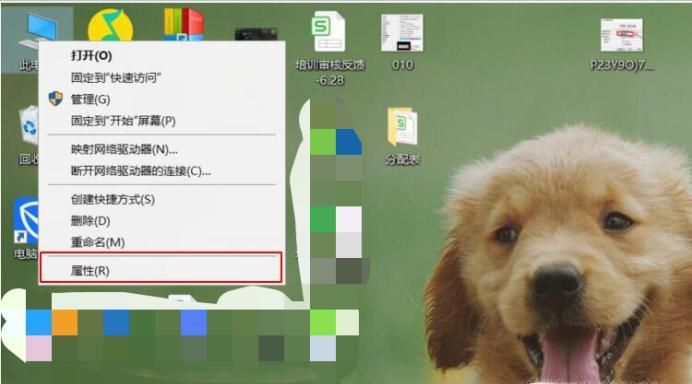This screenshot has height=384, width=692.
Task: Select the yellow-green music app desktop icon
Action: (110, 26)
